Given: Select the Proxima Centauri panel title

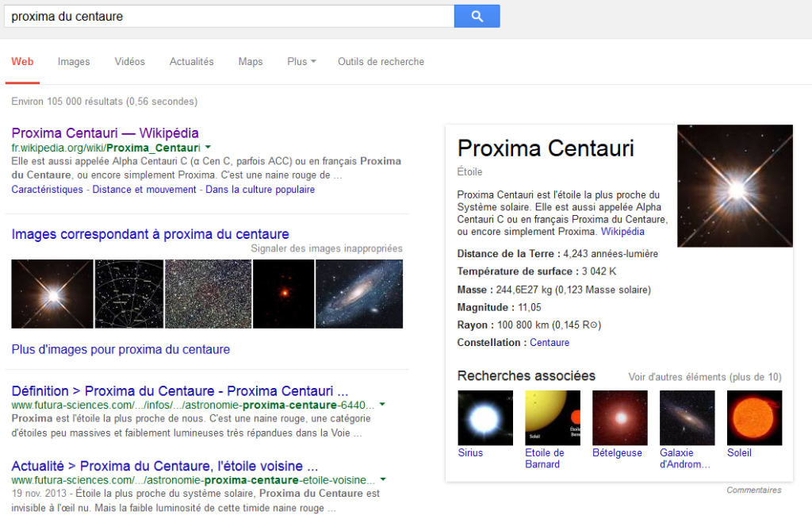Looking at the screenshot, I should click(x=546, y=148).
